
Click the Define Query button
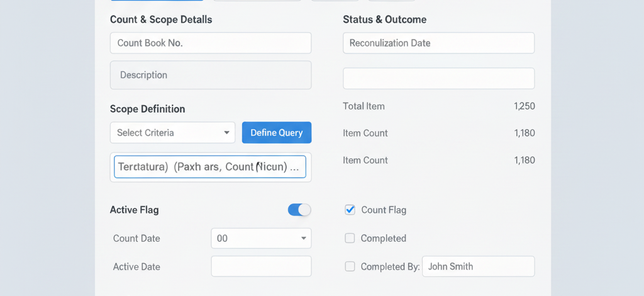[276, 133]
